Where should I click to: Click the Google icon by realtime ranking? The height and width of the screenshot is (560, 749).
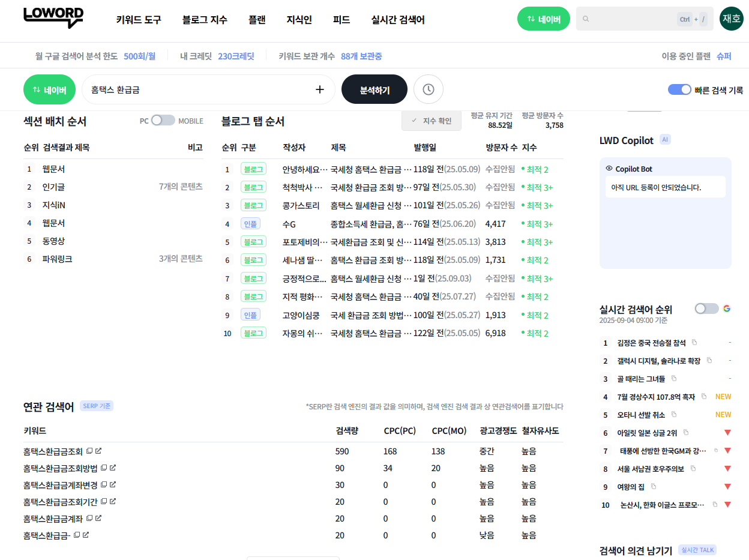click(x=727, y=309)
